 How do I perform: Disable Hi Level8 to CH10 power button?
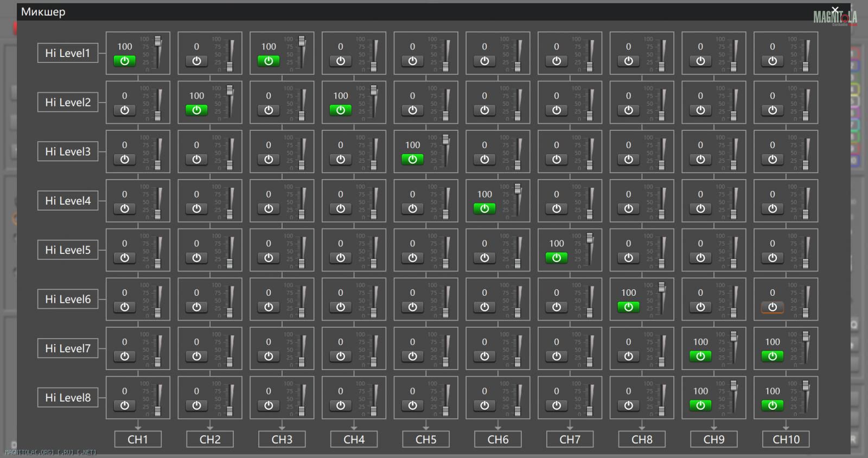(773, 405)
